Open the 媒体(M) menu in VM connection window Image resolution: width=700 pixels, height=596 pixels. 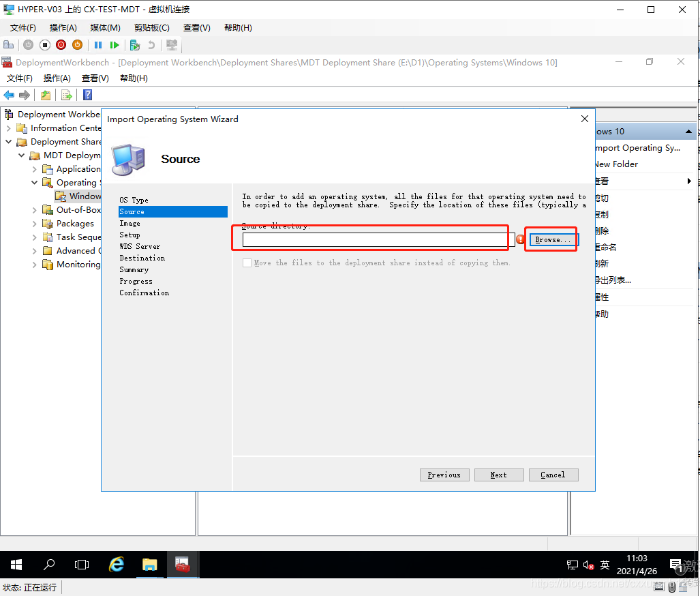point(106,28)
